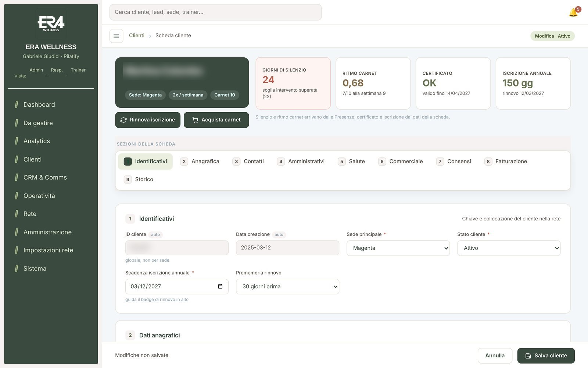Open the notifications bell icon
588x368 pixels.
tap(573, 13)
